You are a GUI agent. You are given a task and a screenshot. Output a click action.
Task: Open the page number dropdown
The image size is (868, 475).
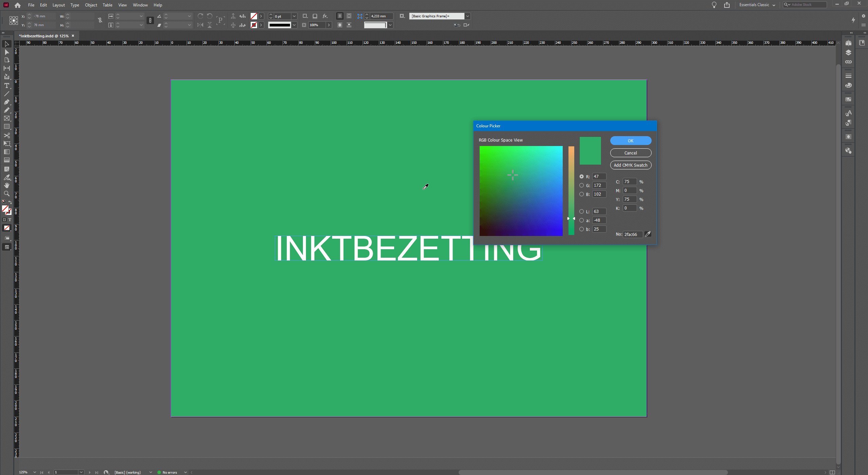pyautogui.click(x=81, y=472)
